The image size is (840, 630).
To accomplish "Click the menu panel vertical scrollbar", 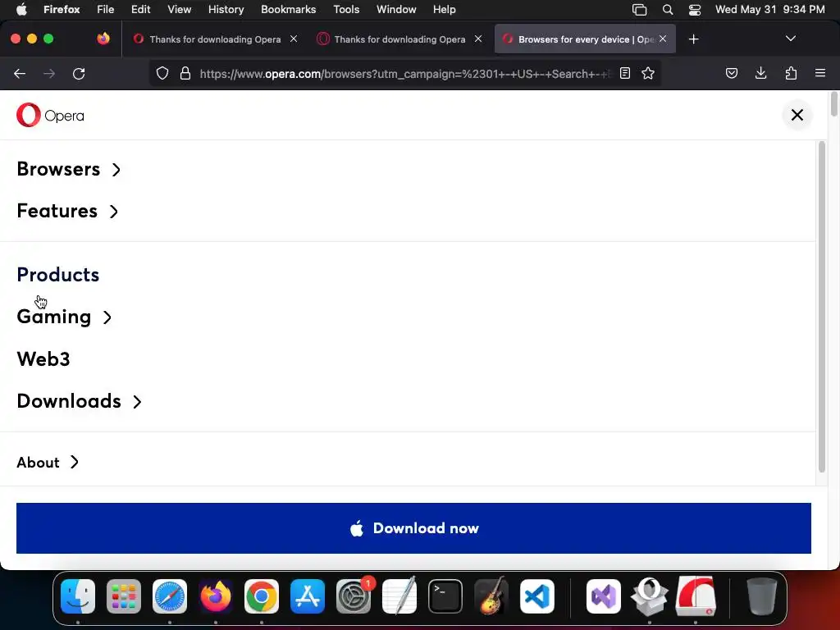I will [821, 307].
